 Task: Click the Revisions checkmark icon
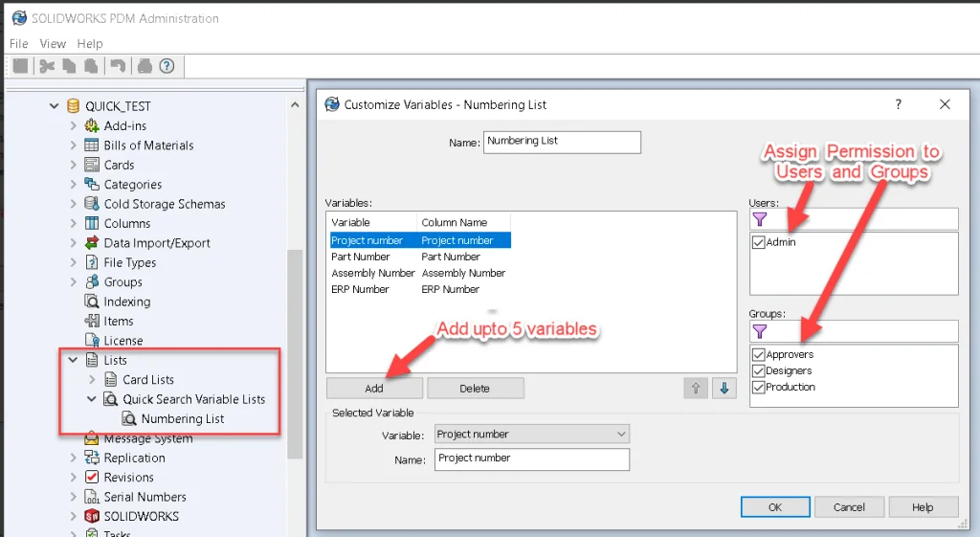click(91, 477)
